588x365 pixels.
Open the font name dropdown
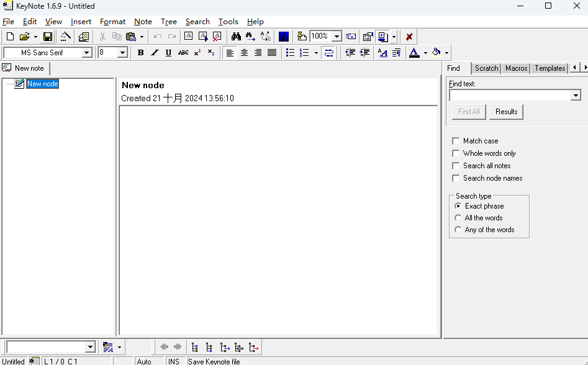[x=87, y=53]
